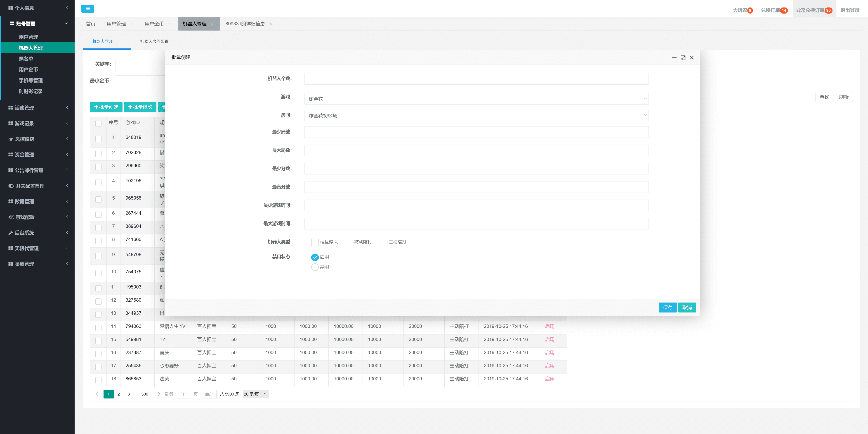This screenshot has width=868, height=434.
Task: Click the hamburger menu toggle icon
Action: point(88,9)
